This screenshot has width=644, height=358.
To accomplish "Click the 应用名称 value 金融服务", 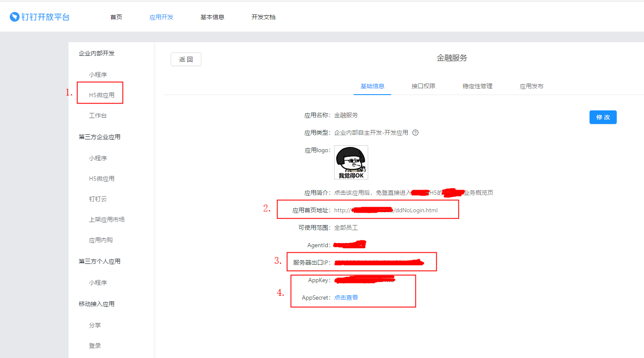I will click(346, 115).
